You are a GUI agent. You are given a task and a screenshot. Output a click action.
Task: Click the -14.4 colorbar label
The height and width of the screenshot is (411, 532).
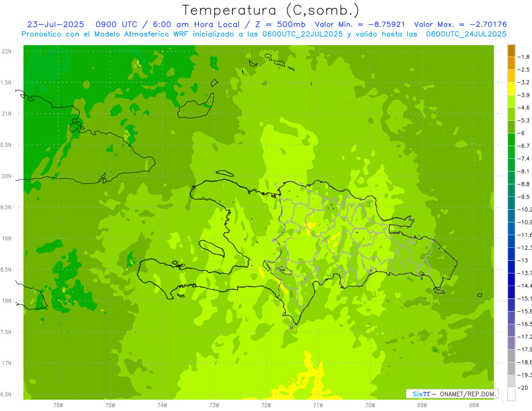click(524, 286)
